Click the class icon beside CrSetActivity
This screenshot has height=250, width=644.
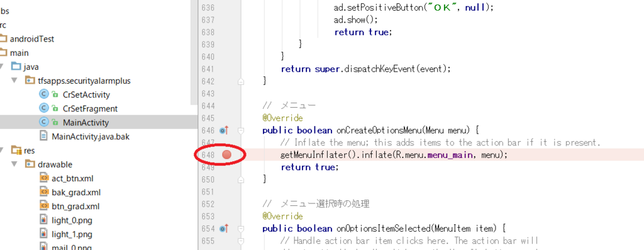[43, 94]
